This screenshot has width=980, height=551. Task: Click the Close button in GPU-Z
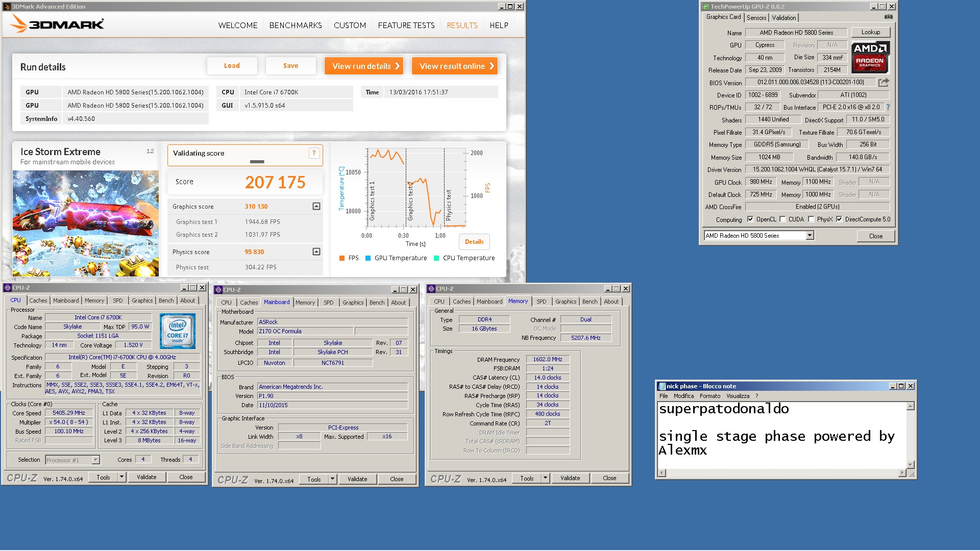coord(876,236)
